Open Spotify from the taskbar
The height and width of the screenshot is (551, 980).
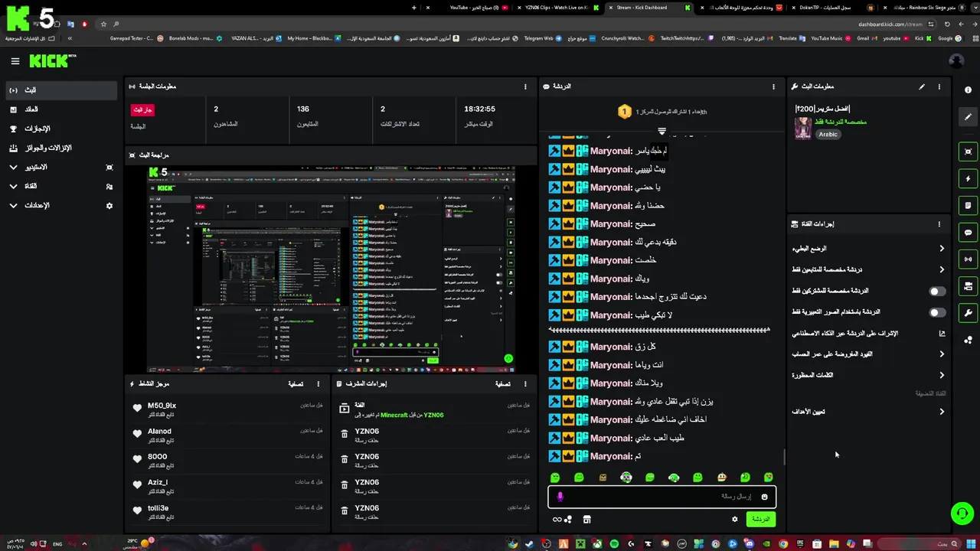pos(614,544)
